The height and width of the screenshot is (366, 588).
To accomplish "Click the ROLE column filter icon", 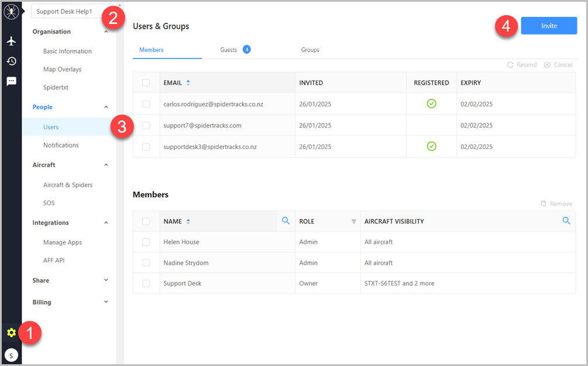I will coord(354,222).
